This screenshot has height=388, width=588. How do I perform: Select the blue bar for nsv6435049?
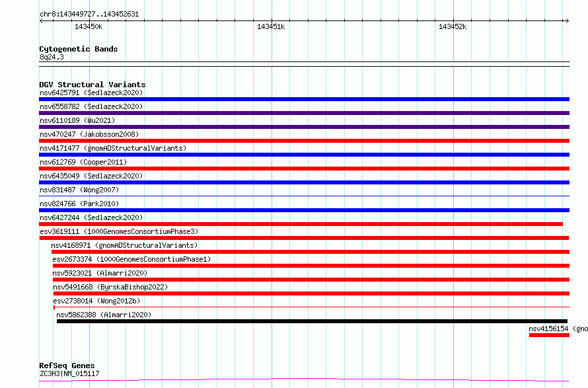(x=304, y=182)
